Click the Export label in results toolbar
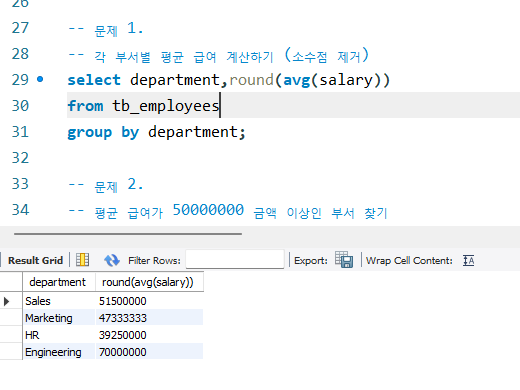 [311, 260]
